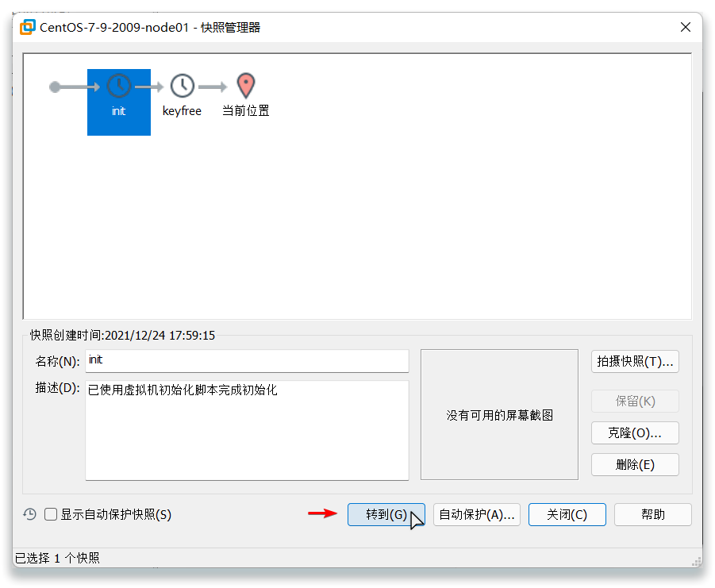Screen dimensions: 715x588
Task: Click the '当前位置' label
Action: pos(245,111)
